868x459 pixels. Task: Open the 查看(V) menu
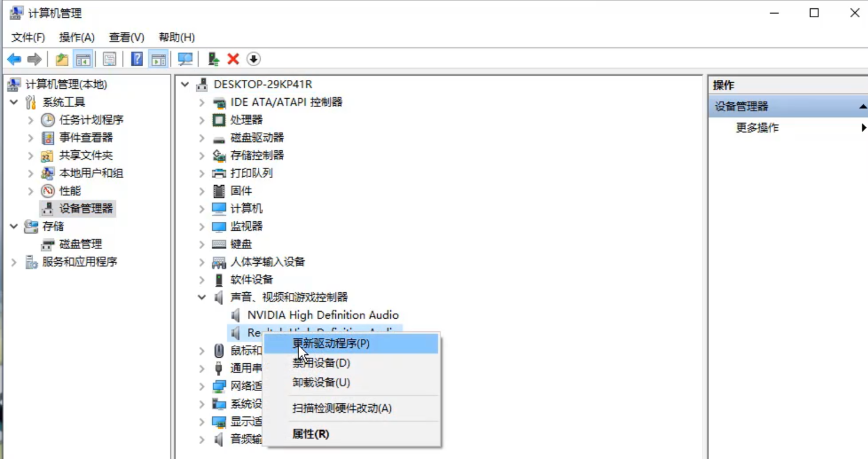pyautogui.click(x=127, y=37)
